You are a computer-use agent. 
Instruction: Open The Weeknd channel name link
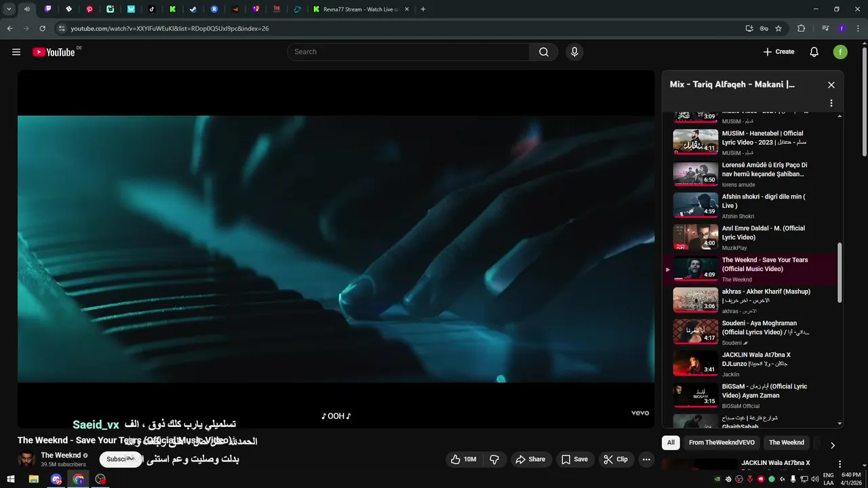(60, 455)
